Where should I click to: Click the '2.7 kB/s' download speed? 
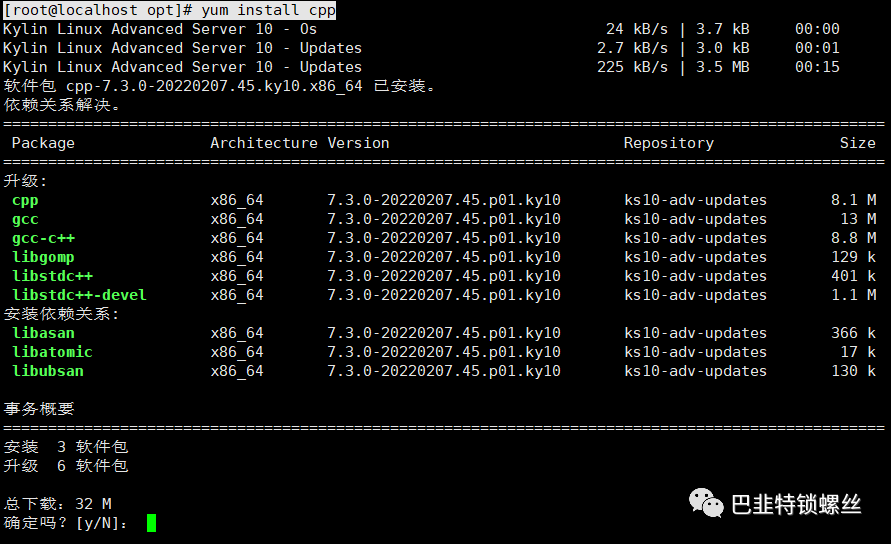click(x=632, y=48)
